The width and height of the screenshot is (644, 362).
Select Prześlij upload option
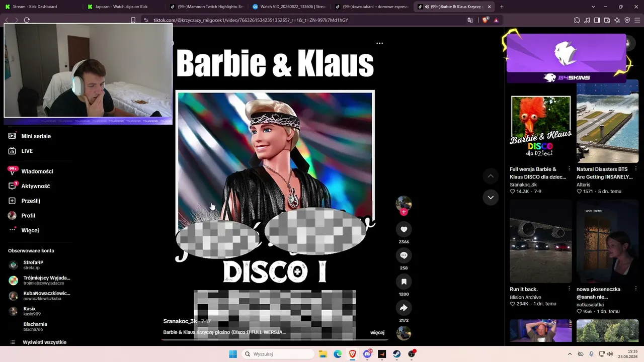[x=31, y=201]
